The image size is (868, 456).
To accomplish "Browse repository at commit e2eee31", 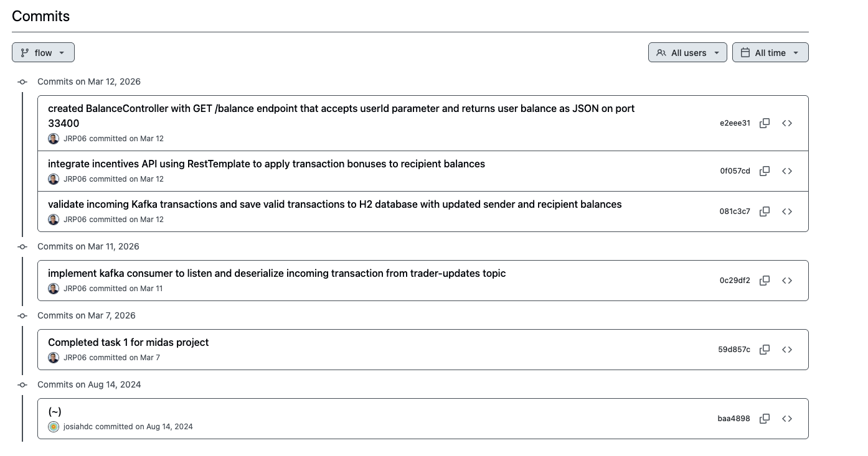I will pos(787,123).
